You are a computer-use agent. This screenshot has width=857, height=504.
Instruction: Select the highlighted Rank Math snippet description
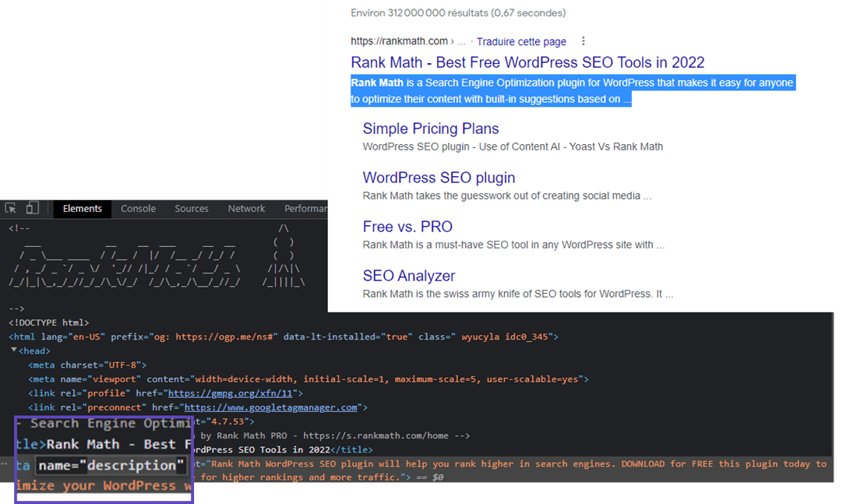tap(573, 90)
